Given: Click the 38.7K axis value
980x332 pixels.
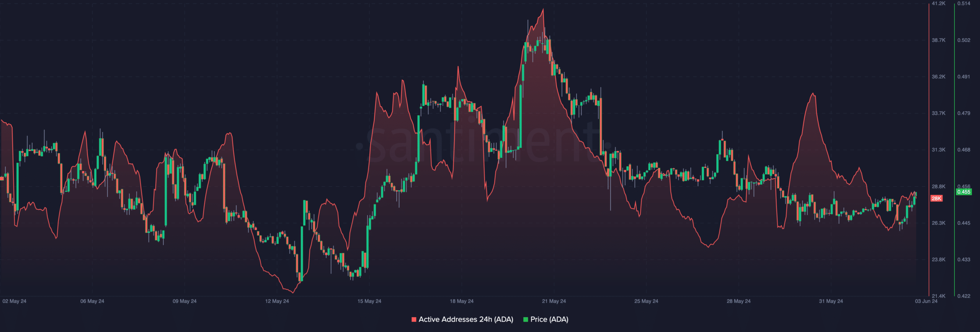Looking at the screenshot, I should tap(939, 40).
